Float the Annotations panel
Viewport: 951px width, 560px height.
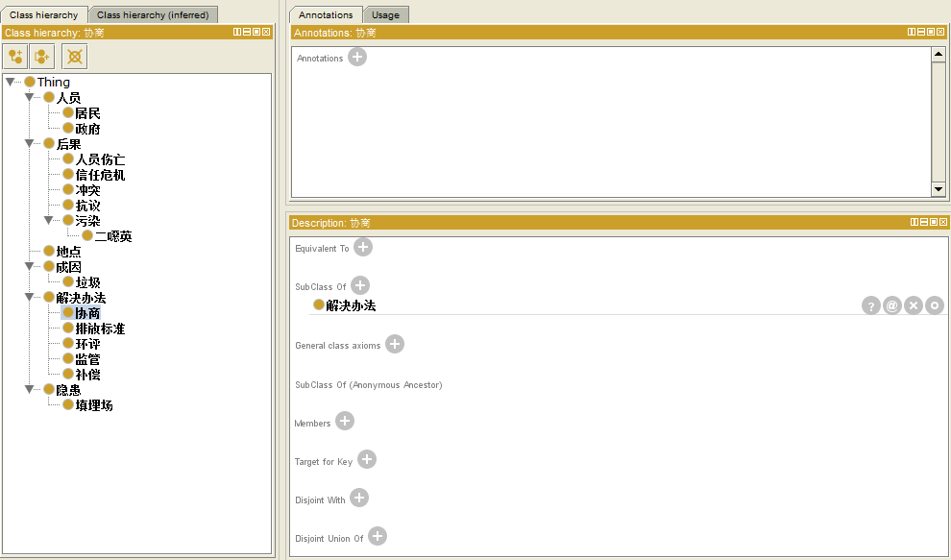click(931, 32)
